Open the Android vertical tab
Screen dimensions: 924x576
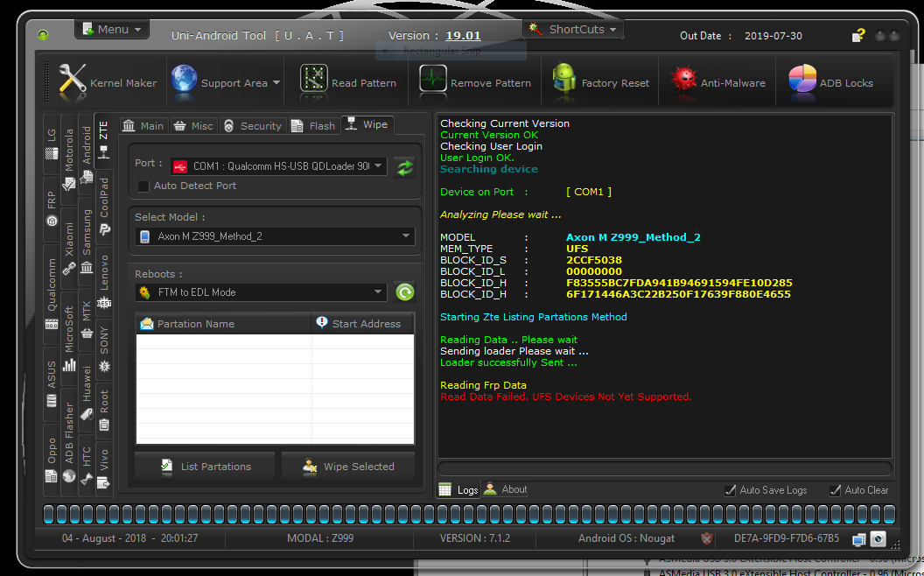(x=87, y=154)
